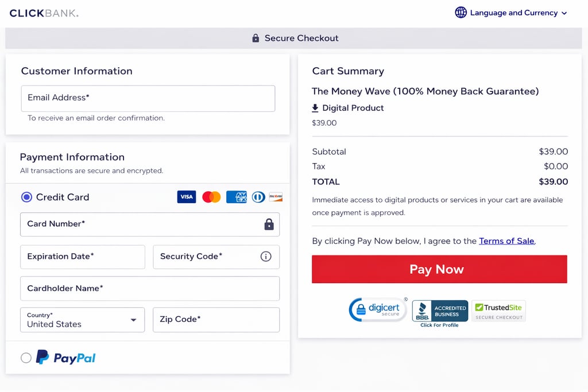This screenshot has width=588, height=392.
Task: Click the Diners Club card icon
Action: click(x=258, y=197)
